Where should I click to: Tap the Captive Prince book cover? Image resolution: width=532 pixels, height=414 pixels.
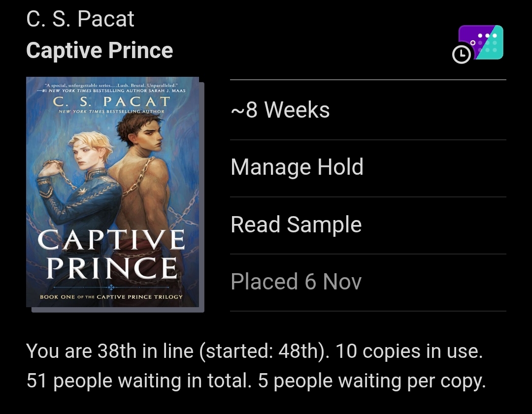click(113, 192)
